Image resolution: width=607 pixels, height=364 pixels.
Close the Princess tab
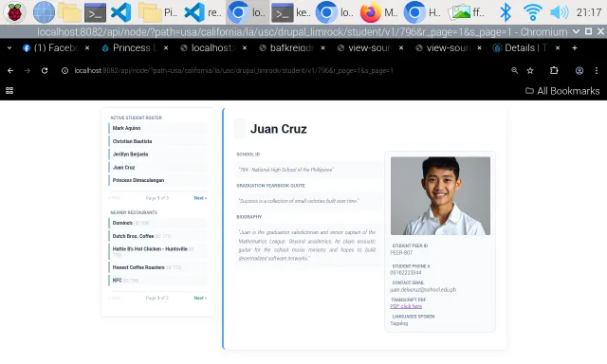[166, 48]
